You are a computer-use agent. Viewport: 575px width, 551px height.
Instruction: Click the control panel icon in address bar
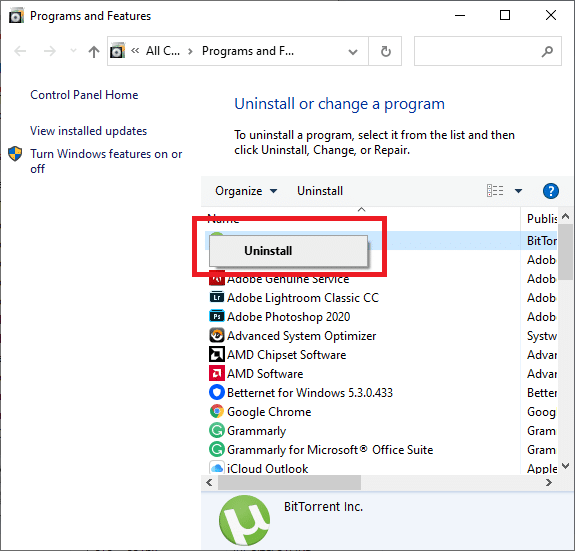pos(117,51)
